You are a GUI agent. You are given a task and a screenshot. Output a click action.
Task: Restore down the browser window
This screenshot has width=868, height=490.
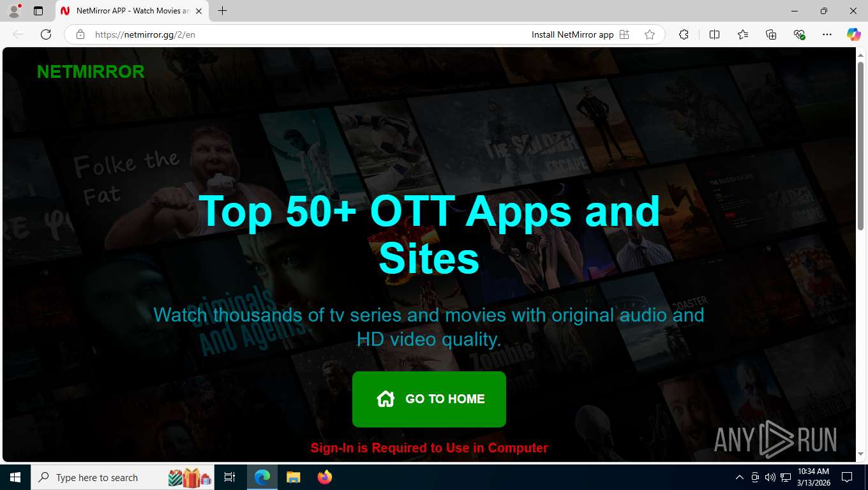824,11
